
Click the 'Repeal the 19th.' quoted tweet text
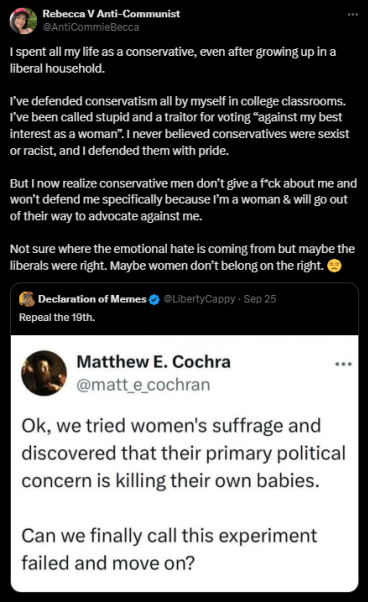coord(57,318)
